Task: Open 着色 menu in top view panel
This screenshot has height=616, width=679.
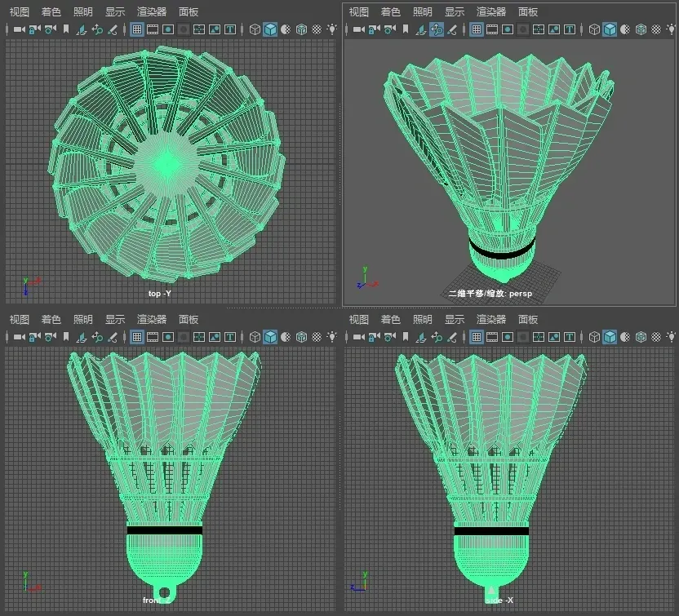Action: pos(51,11)
